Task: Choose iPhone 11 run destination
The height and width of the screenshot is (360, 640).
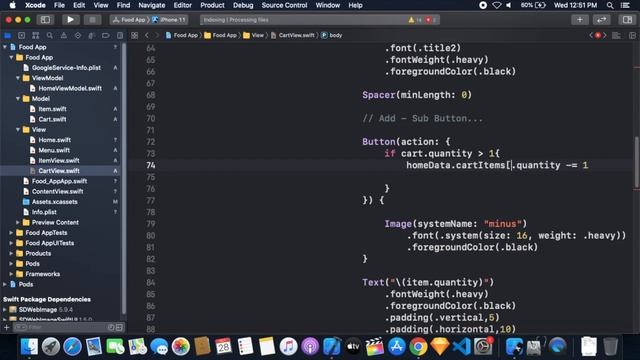Action: point(169,20)
